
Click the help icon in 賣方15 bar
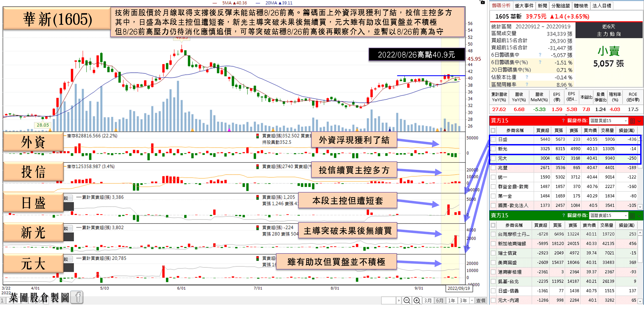pos(563,216)
